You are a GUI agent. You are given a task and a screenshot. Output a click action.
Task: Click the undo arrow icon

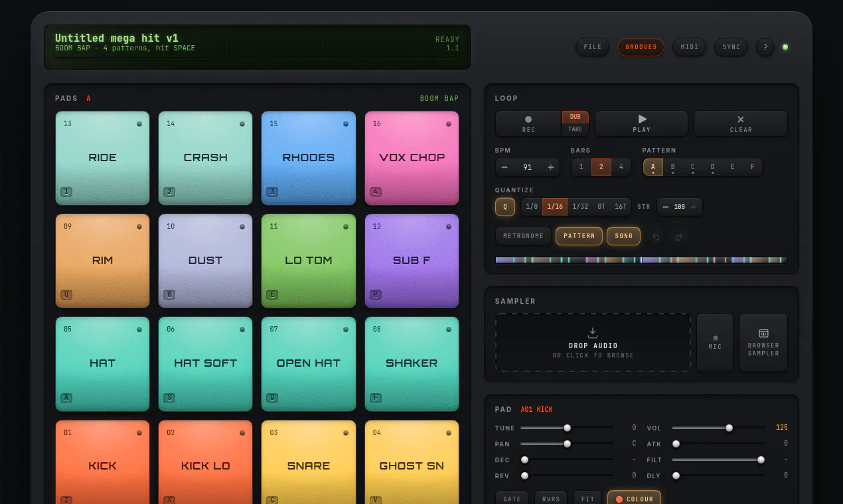click(x=656, y=236)
